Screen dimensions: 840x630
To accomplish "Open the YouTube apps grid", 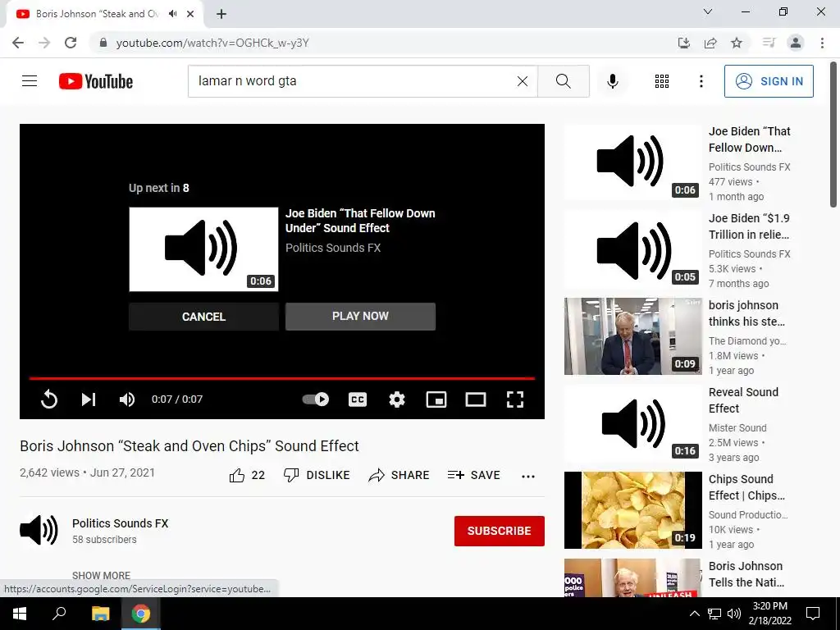I will [x=662, y=81].
